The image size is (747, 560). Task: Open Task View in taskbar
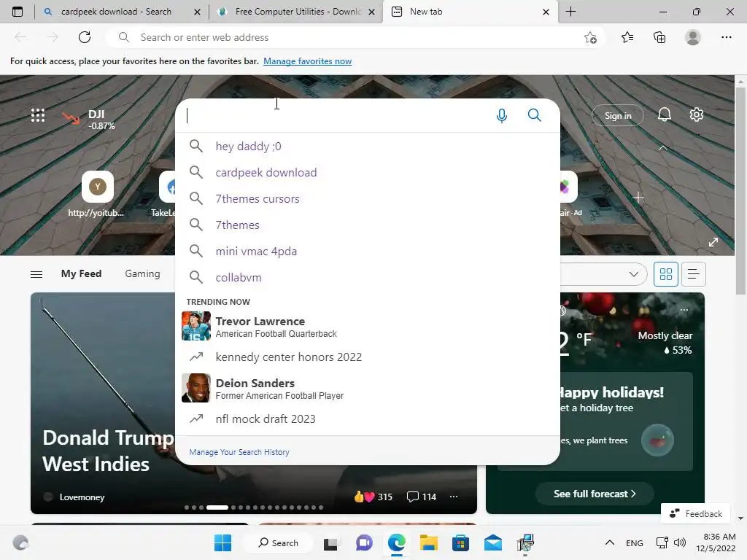pyautogui.click(x=330, y=543)
